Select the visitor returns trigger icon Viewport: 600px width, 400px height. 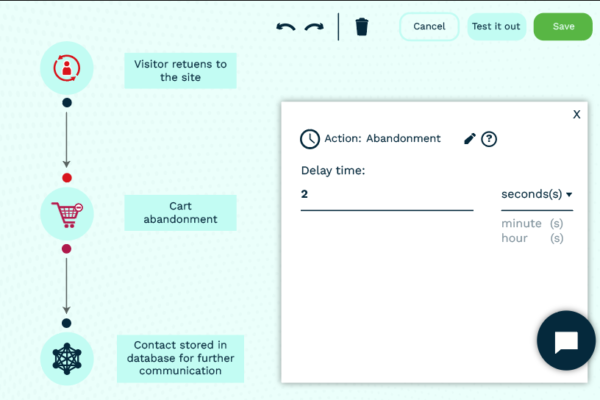pos(67,68)
